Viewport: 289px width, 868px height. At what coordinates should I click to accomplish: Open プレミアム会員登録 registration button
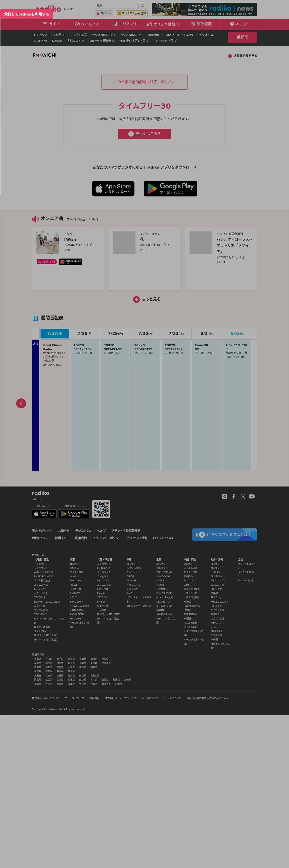click(x=132, y=14)
